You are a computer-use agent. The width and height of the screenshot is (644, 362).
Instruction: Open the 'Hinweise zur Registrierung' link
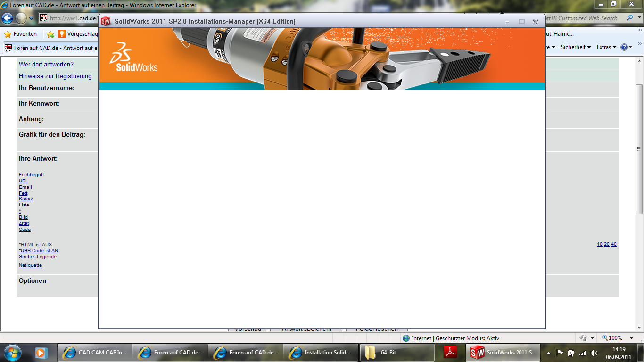[55, 76]
